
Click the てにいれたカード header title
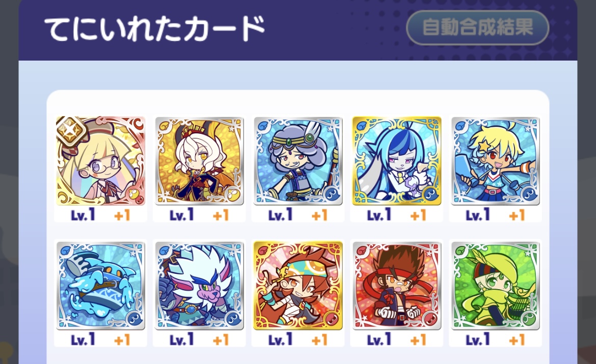[154, 29]
